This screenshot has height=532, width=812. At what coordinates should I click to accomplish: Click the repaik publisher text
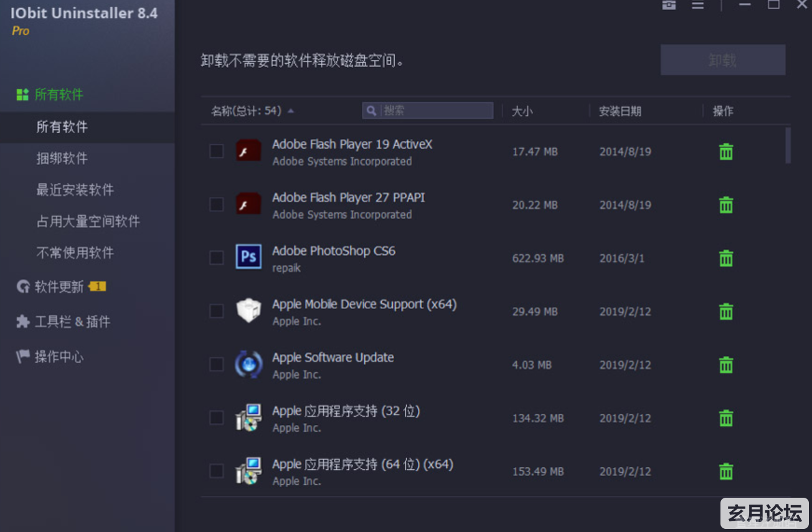tap(286, 268)
